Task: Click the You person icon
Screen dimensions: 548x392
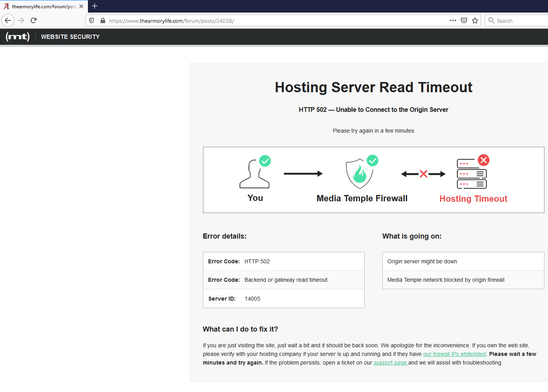Action: click(x=255, y=174)
